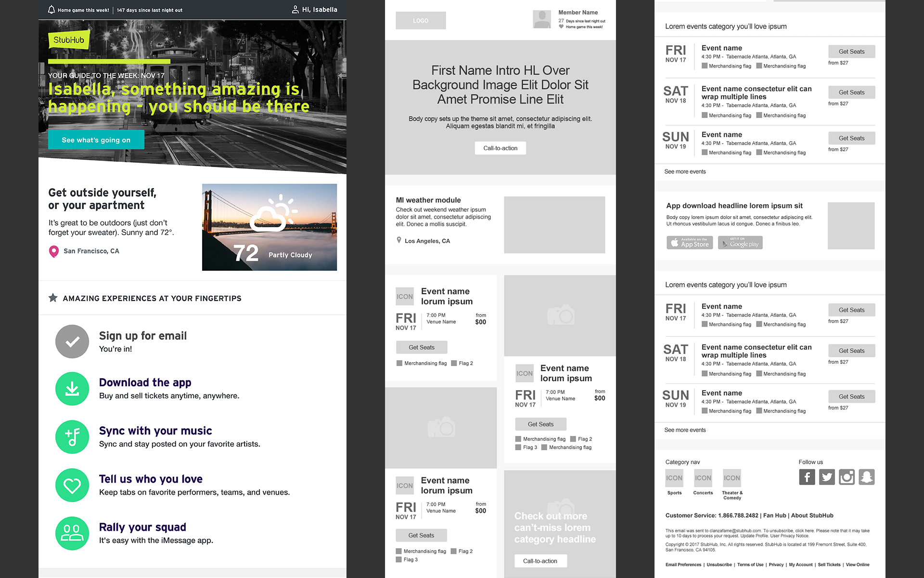Click the notification bell icon
Screen dimensions: 924x578
click(x=51, y=10)
